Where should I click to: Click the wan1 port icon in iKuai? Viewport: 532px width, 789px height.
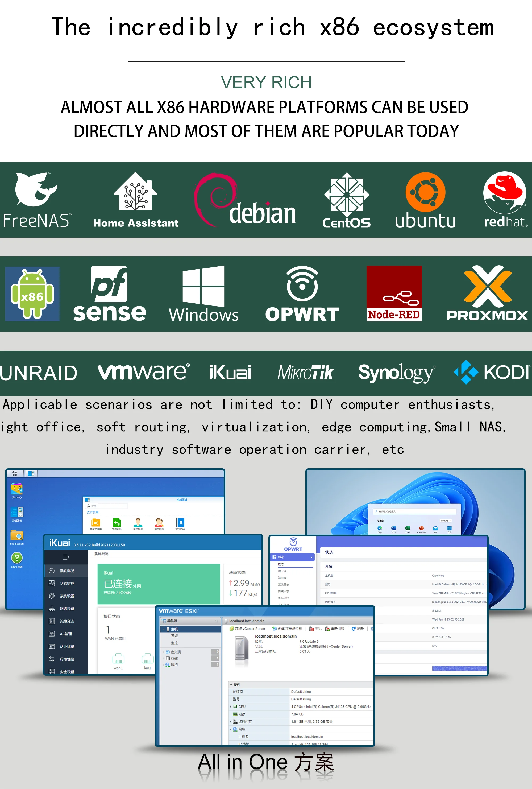(118, 659)
